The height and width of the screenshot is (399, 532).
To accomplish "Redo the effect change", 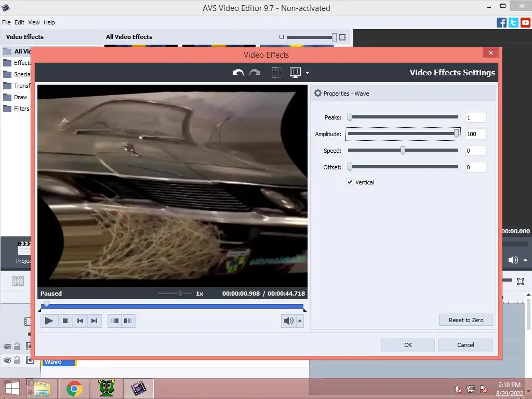I will click(x=255, y=73).
